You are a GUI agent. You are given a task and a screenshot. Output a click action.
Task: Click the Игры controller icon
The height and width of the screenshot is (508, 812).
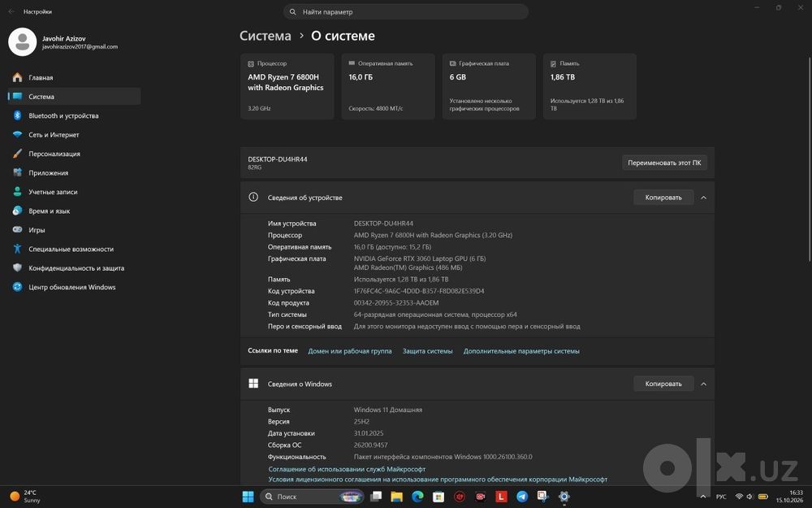[18, 230]
